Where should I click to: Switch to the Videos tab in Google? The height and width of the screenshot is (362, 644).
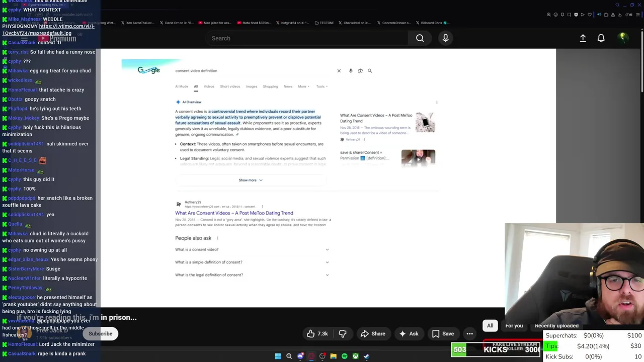(209, 86)
